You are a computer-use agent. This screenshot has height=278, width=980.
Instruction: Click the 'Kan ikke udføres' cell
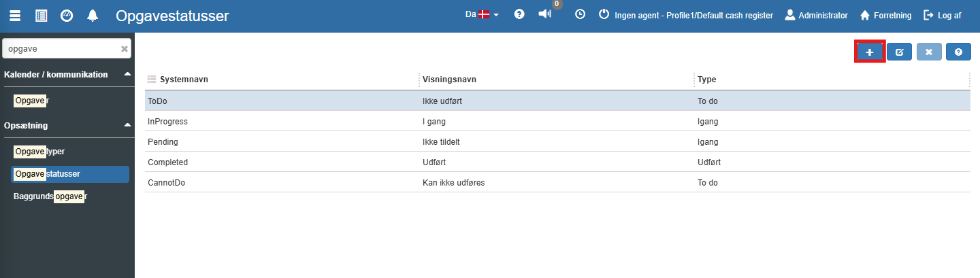click(x=453, y=182)
